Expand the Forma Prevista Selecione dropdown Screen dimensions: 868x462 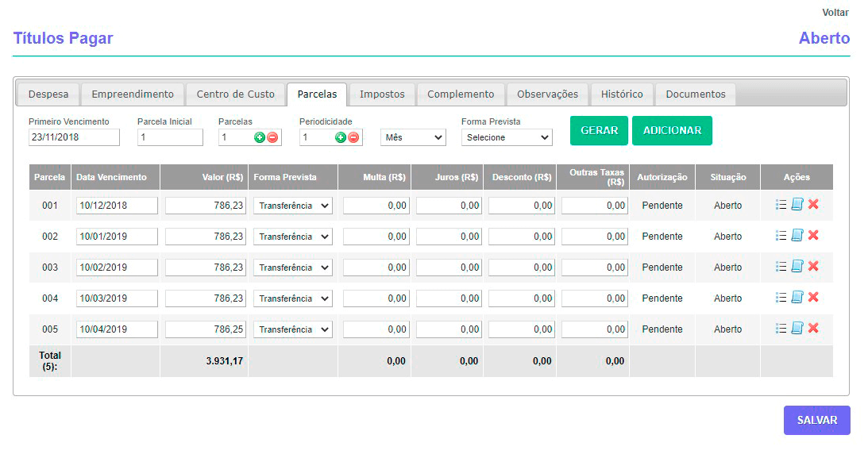507,137
